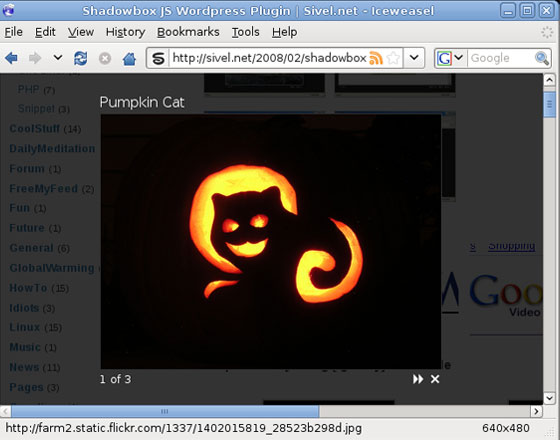Open the Tools menu
The width and height of the screenshot is (560, 440).
(x=245, y=32)
